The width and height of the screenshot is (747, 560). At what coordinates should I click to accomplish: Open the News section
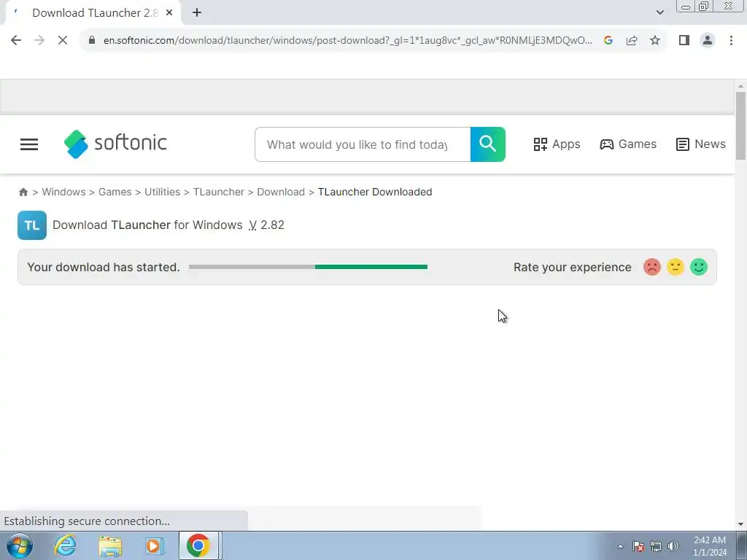pos(701,144)
